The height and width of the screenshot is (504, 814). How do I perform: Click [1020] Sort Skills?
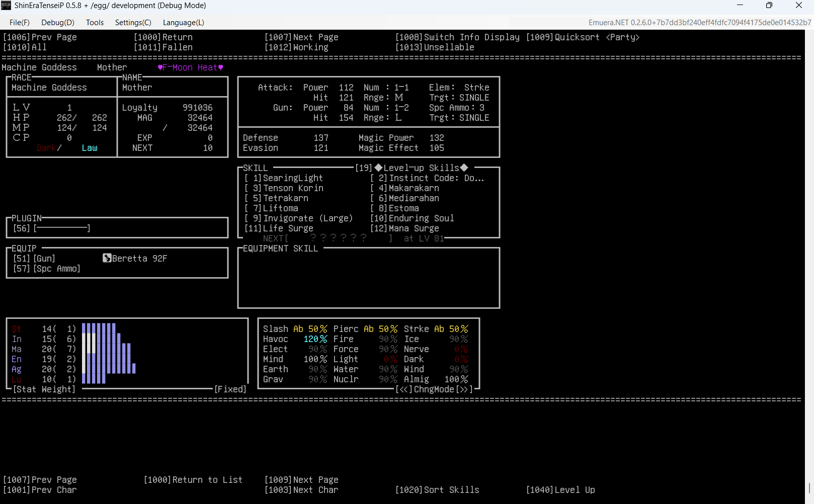point(437,490)
